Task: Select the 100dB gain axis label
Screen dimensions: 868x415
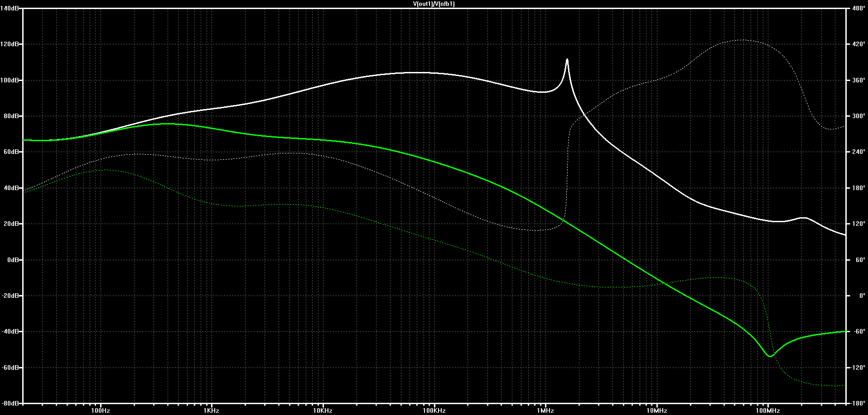Action: (10, 80)
